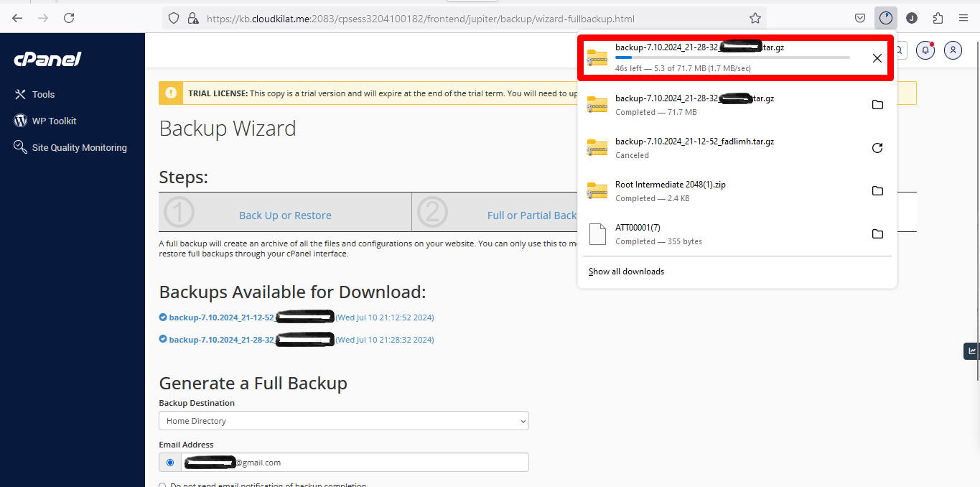Open the cPanel notifications bell
The image size is (980, 487).
[x=925, y=50]
